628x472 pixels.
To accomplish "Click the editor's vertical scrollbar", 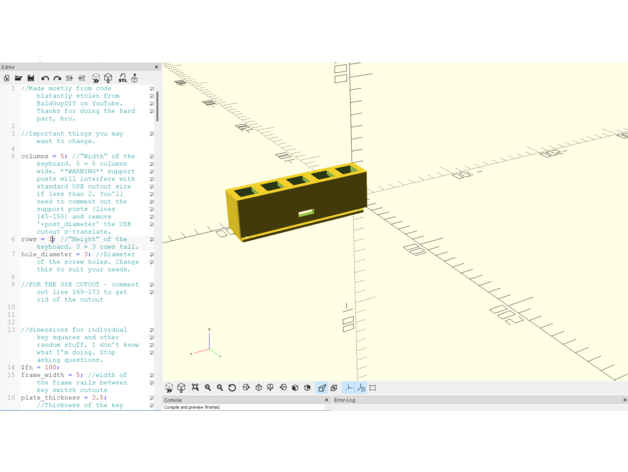I will click(158, 105).
